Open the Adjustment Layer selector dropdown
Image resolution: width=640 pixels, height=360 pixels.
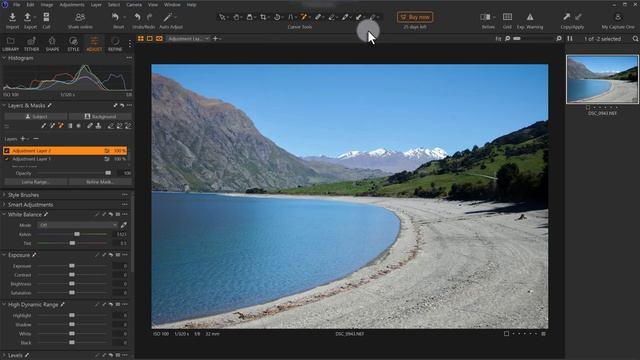click(189, 39)
